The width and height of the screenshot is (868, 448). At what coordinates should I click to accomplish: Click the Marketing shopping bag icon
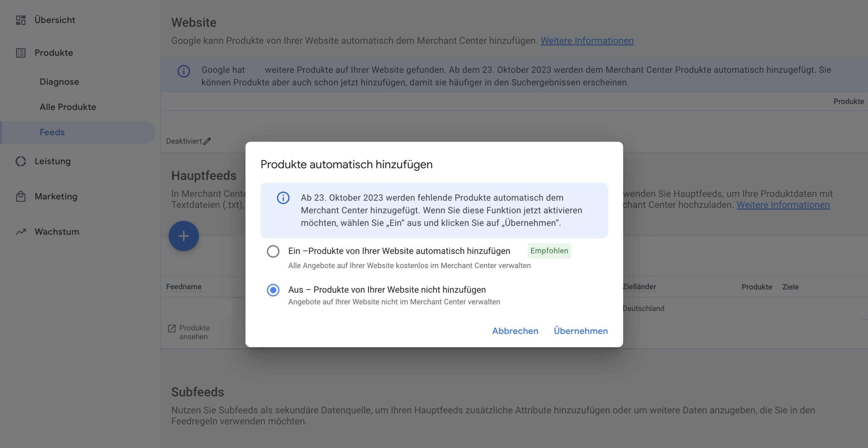pos(21,197)
